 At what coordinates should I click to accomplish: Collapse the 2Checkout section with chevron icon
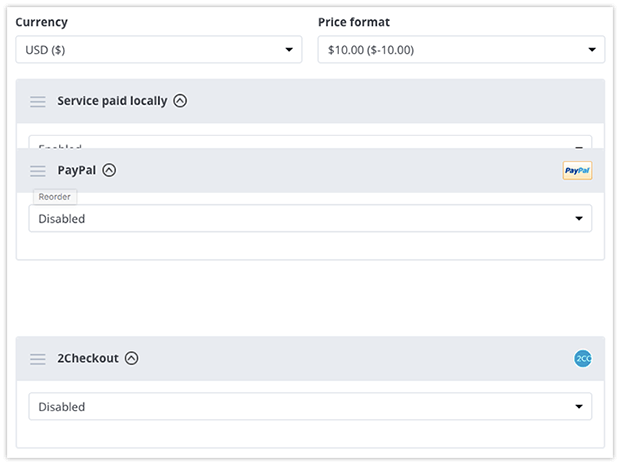point(132,358)
